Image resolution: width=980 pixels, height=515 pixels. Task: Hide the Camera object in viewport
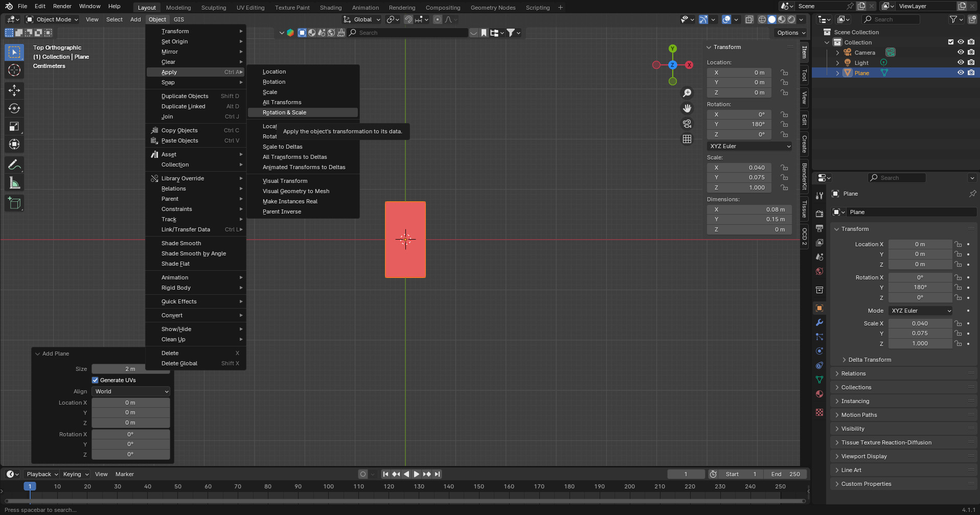[x=961, y=53]
